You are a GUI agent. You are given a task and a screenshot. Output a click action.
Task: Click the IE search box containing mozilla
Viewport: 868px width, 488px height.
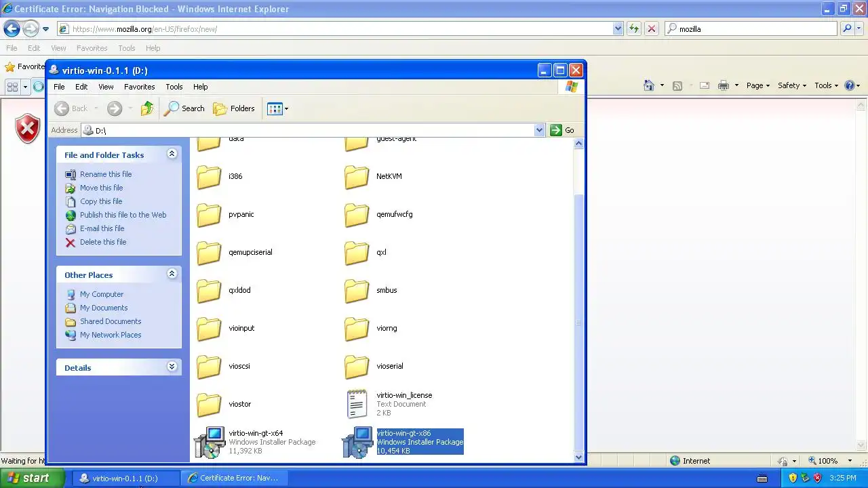pyautogui.click(x=751, y=28)
